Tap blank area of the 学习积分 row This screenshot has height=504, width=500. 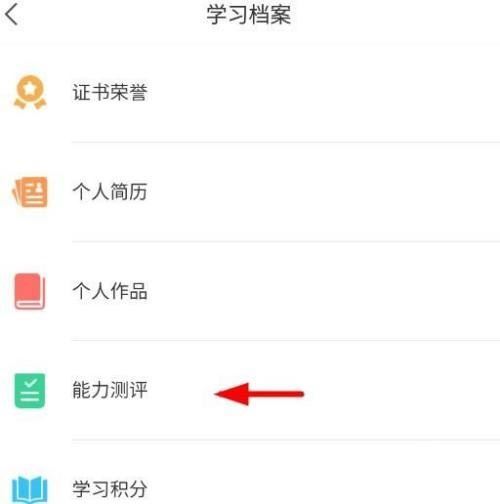[323, 489]
